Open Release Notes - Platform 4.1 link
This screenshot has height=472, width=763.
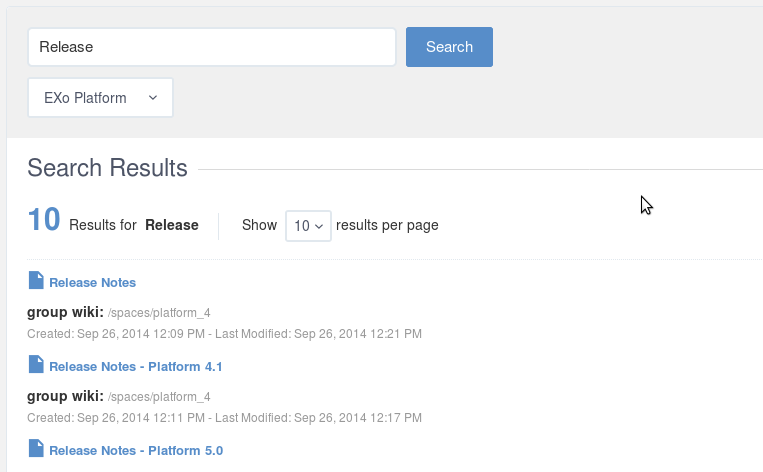point(136,367)
